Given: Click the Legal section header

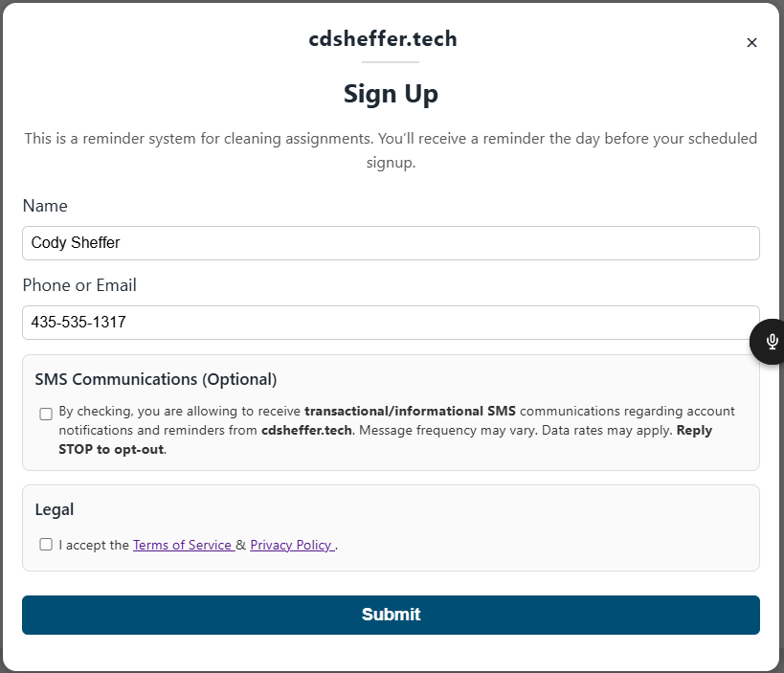Looking at the screenshot, I should coord(55,509).
